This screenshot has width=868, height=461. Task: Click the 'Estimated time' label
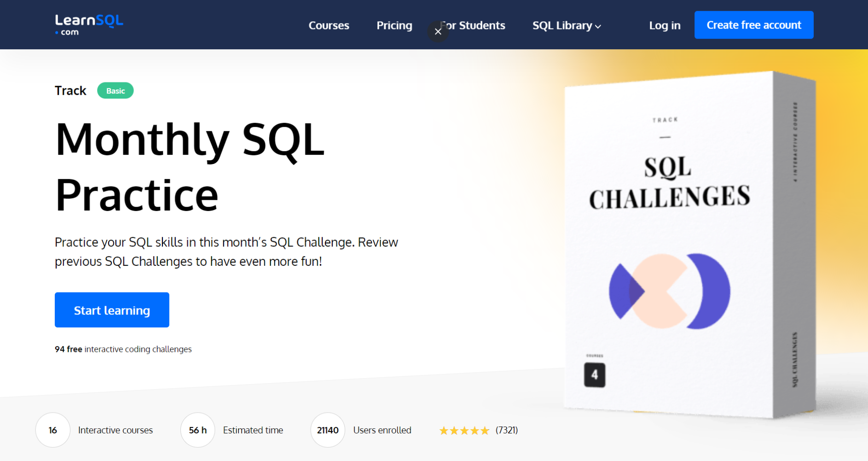coord(253,430)
